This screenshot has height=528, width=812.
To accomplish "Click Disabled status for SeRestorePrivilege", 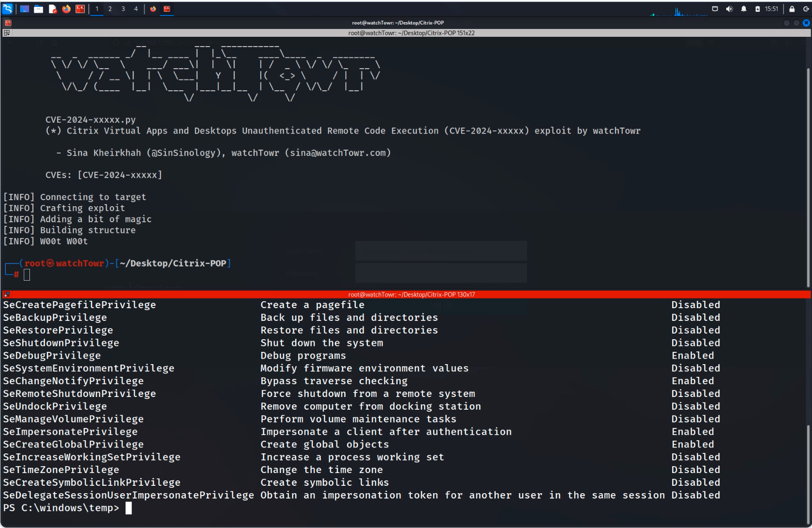I will (696, 330).
